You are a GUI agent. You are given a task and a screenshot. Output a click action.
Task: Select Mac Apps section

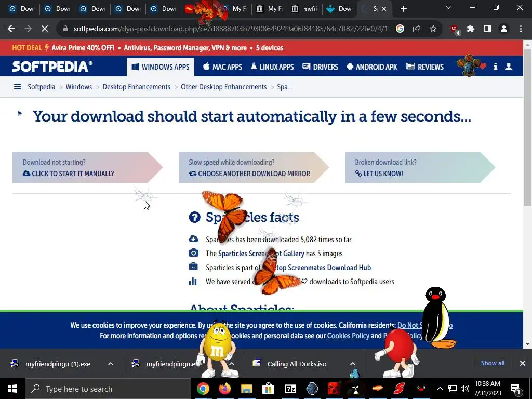[222, 67]
